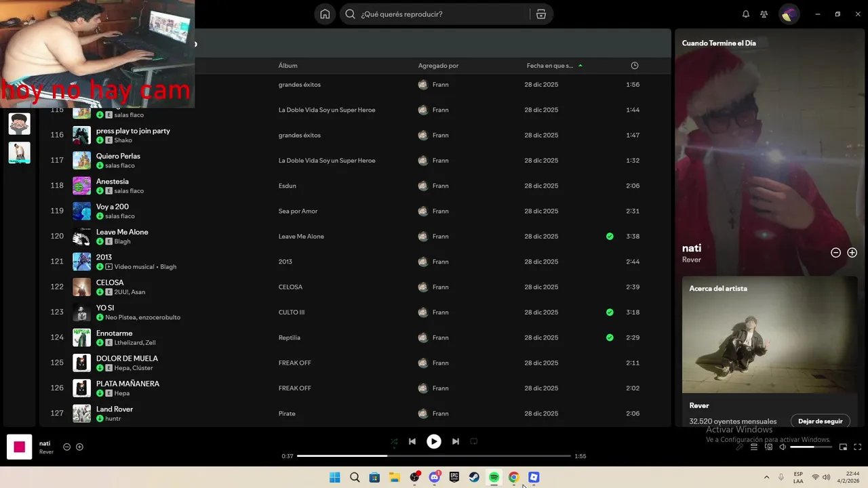Open Roblox from taskbar
The width and height of the screenshot is (868, 488).
(x=534, y=477)
